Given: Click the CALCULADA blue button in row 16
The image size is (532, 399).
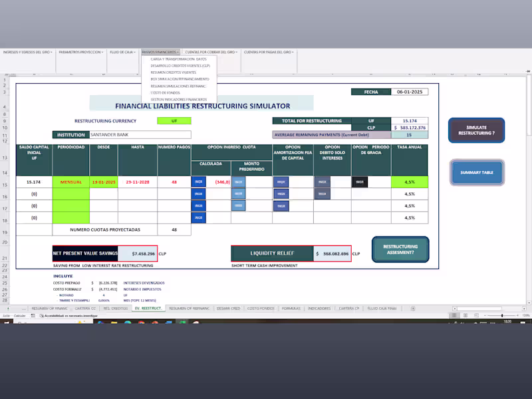Looking at the screenshot, I should [198, 194].
